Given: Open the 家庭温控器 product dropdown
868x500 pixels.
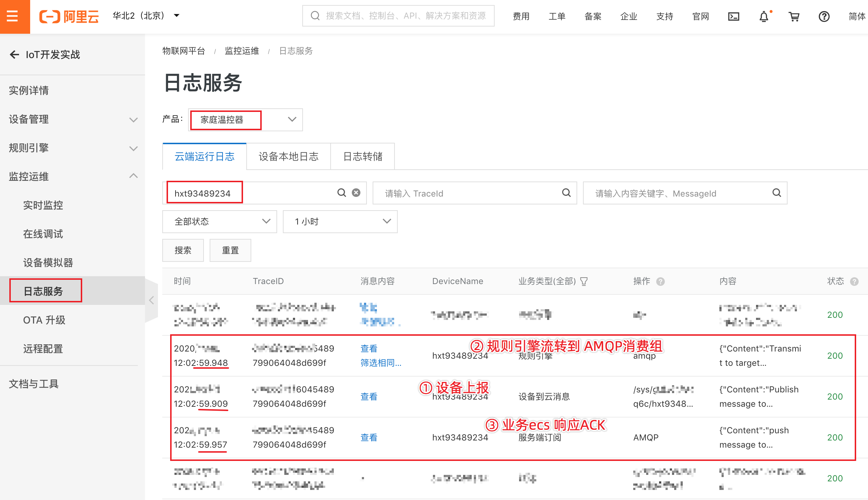Looking at the screenshot, I should coord(246,119).
